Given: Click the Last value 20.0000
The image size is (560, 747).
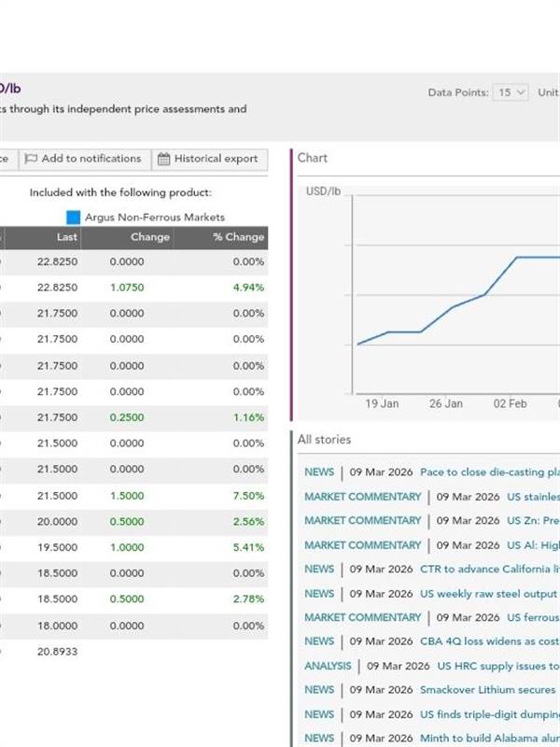Looking at the screenshot, I should pos(57,522).
